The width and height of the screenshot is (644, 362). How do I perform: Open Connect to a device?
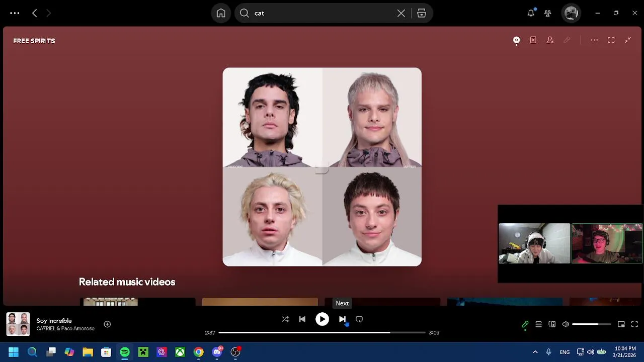[x=552, y=324]
